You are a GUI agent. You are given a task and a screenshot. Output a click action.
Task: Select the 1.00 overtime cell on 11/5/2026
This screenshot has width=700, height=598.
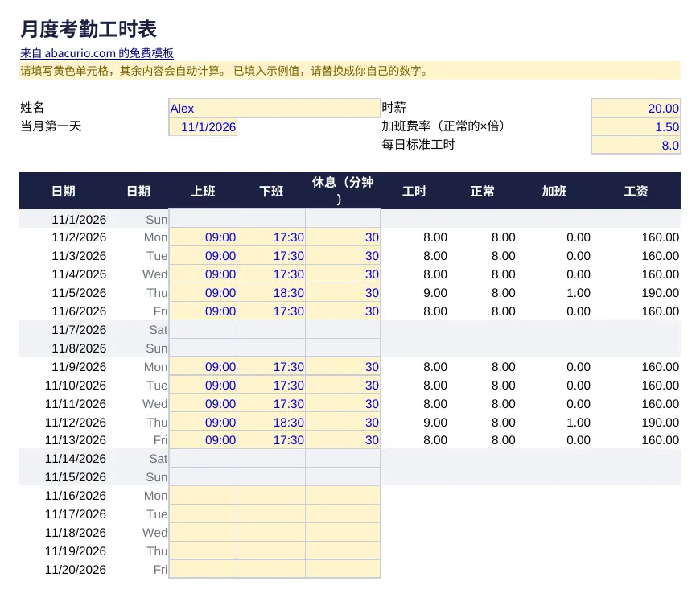pos(554,293)
